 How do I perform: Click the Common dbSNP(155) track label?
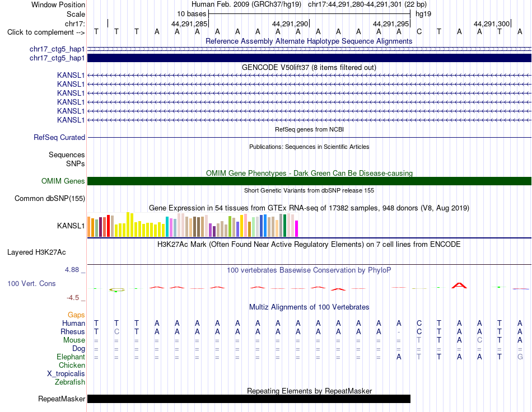pyautogui.click(x=50, y=198)
